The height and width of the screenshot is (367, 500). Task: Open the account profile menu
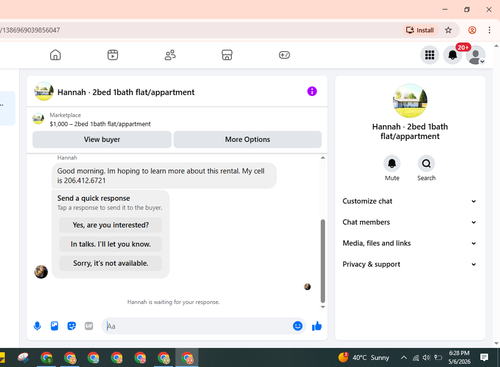(x=476, y=55)
